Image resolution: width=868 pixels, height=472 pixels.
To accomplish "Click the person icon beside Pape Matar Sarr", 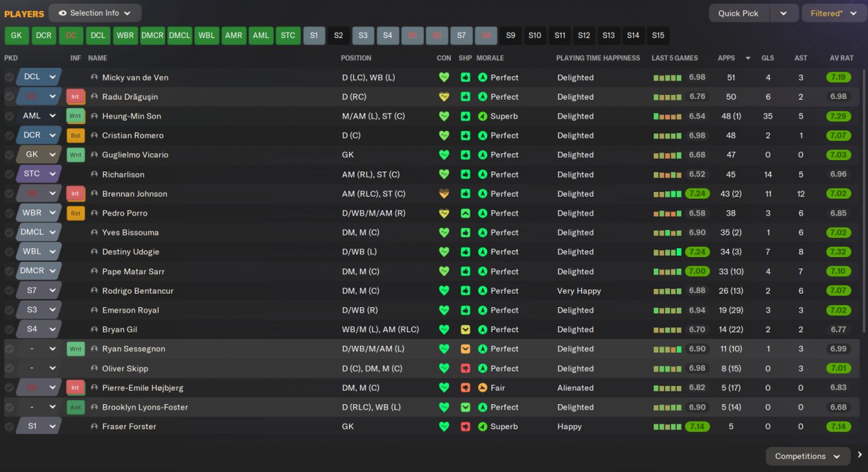I will pos(94,271).
